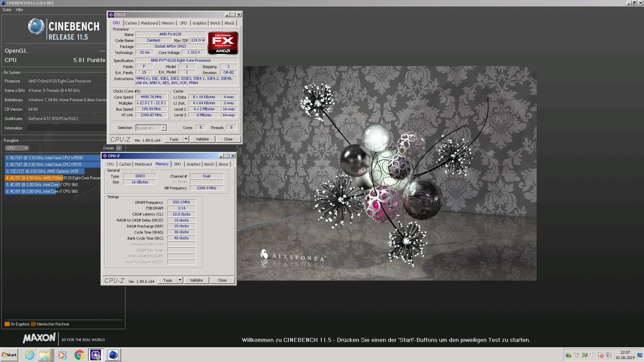Screen dimensions: 644x362
Task: Click the green graphics card tray icon
Action: point(585,355)
